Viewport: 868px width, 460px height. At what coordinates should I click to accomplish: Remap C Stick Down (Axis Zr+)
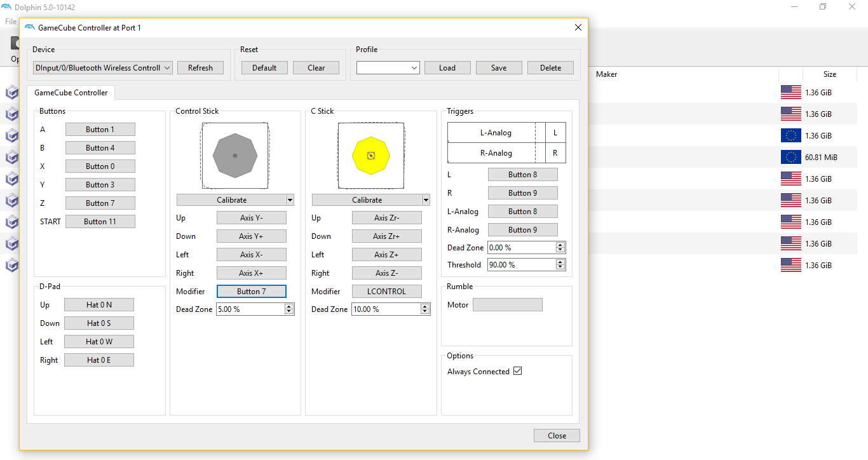pos(387,236)
